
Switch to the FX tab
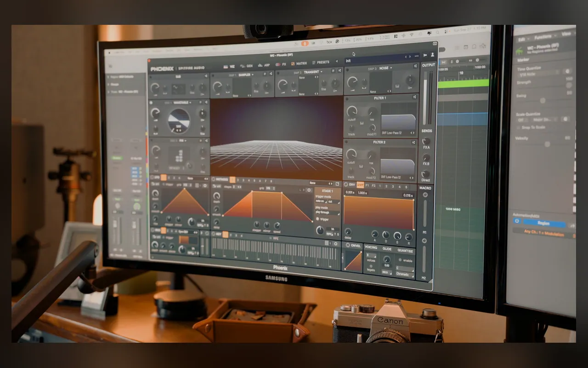(281, 64)
